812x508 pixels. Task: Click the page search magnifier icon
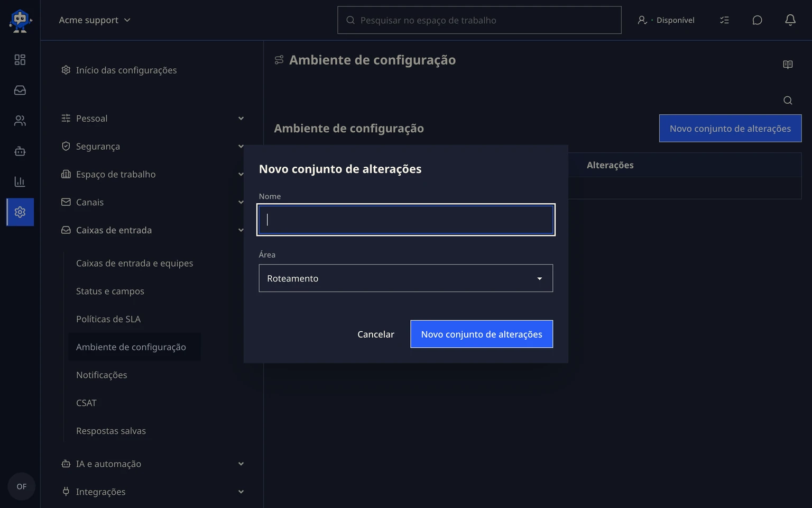point(788,101)
